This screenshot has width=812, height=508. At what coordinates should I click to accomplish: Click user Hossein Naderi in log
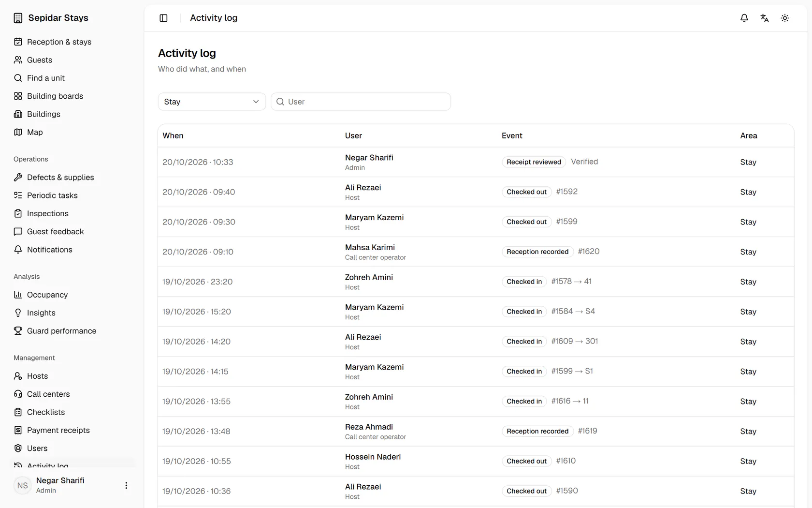[373, 457]
